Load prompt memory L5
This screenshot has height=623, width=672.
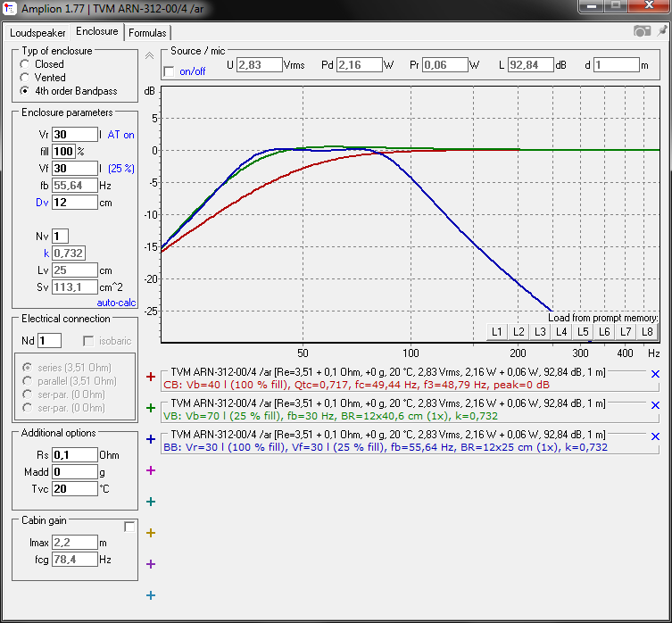click(x=583, y=332)
